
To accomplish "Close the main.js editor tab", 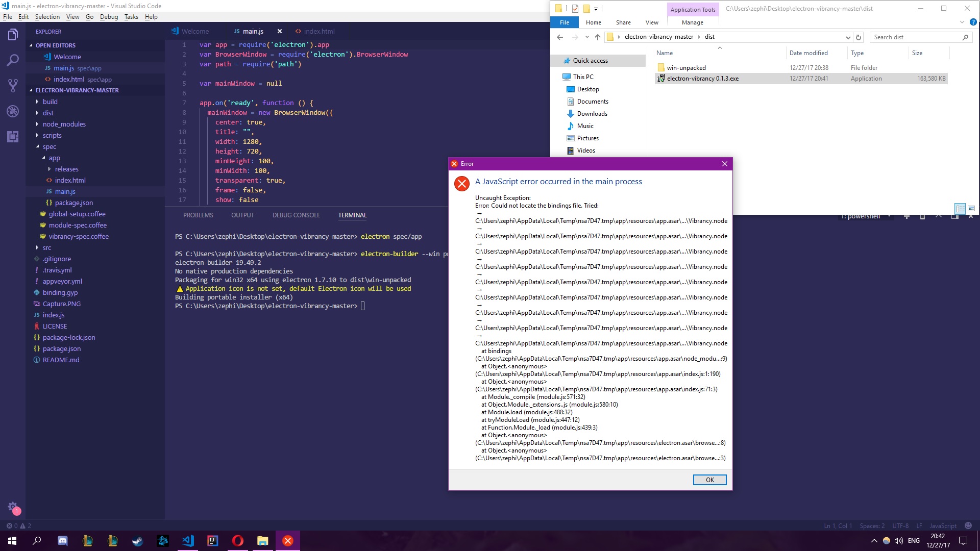I will [280, 31].
